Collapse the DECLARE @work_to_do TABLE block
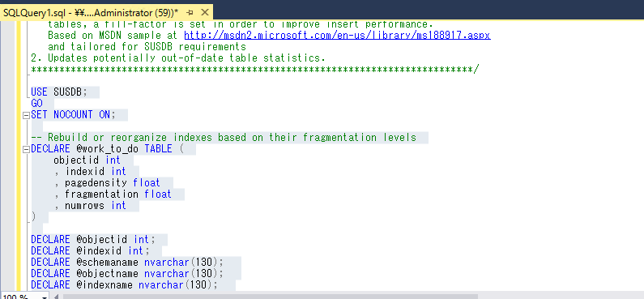Image resolution: width=644 pixels, height=299 pixels. click(x=26, y=149)
